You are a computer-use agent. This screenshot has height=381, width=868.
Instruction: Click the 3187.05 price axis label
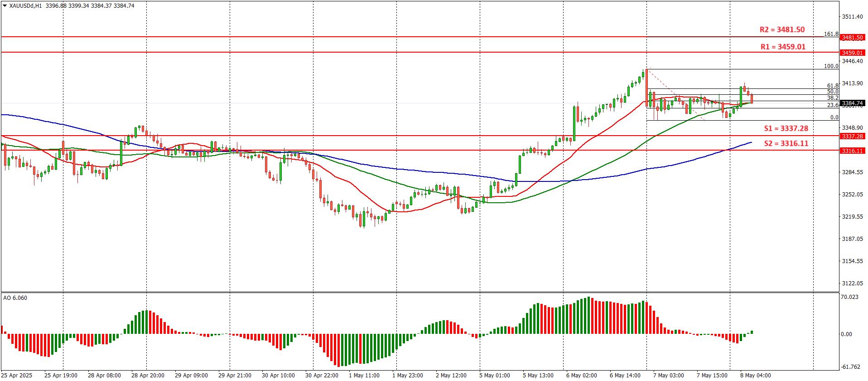[852, 239]
